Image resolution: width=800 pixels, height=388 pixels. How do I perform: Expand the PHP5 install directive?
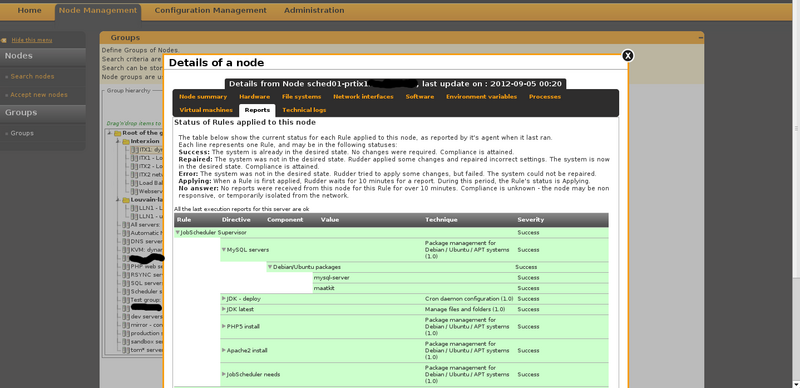point(224,326)
